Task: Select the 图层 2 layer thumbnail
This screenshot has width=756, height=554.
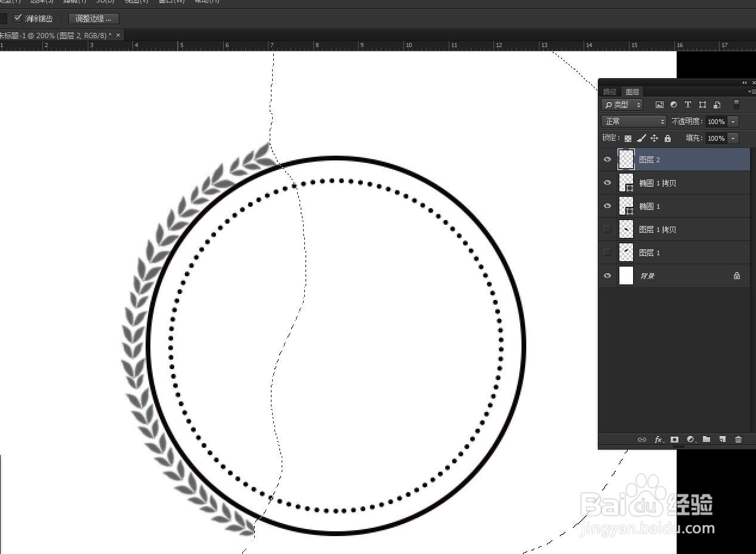Action: (x=626, y=159)
